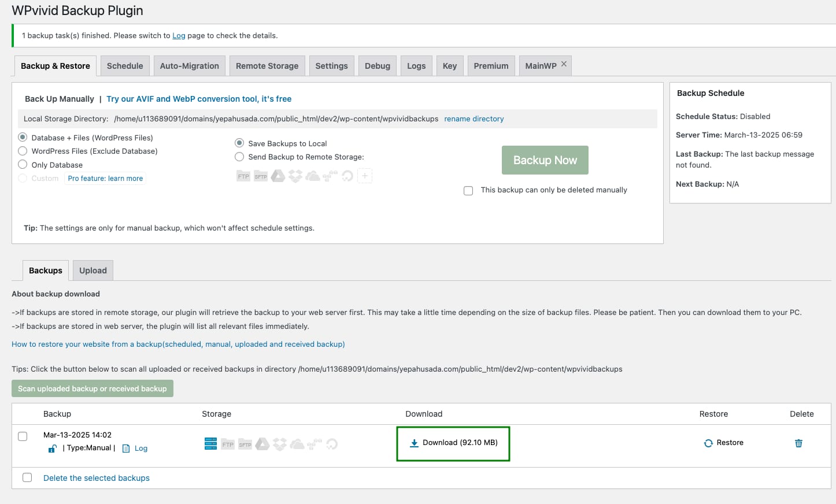Click the Restore circular arrows icon
836x504 pixels.
pos(708,443)
